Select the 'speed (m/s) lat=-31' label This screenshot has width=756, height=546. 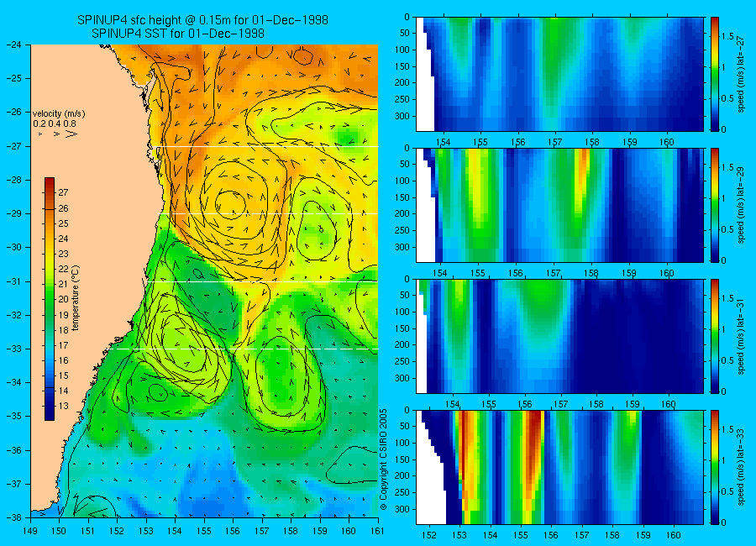click(741, 336)
